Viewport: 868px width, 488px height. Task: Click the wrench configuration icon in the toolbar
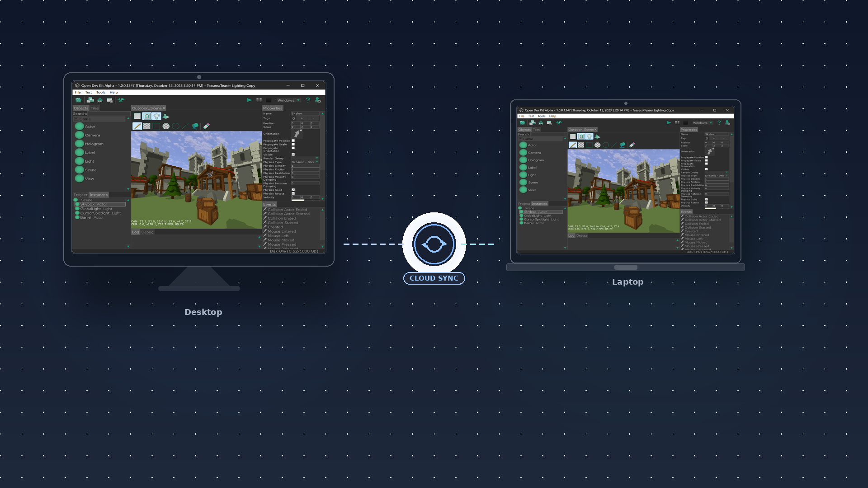(121, 100)
